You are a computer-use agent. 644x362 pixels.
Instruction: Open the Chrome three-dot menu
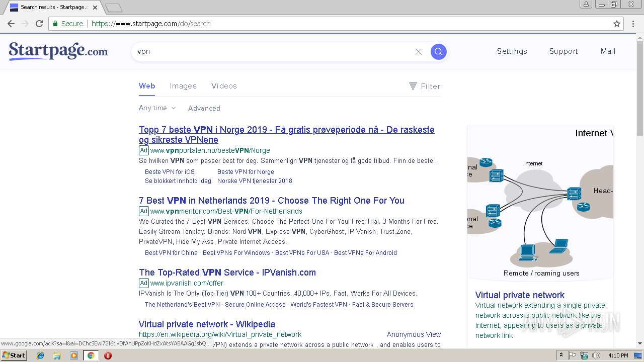633,24
